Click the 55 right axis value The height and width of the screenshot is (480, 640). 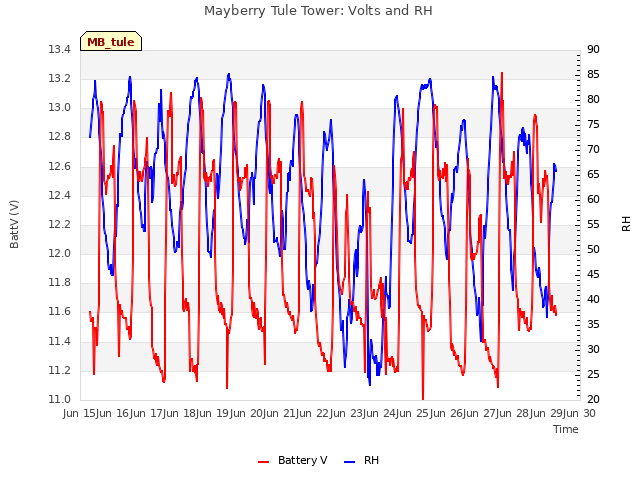pyautogui.click(x=593, y=225)
